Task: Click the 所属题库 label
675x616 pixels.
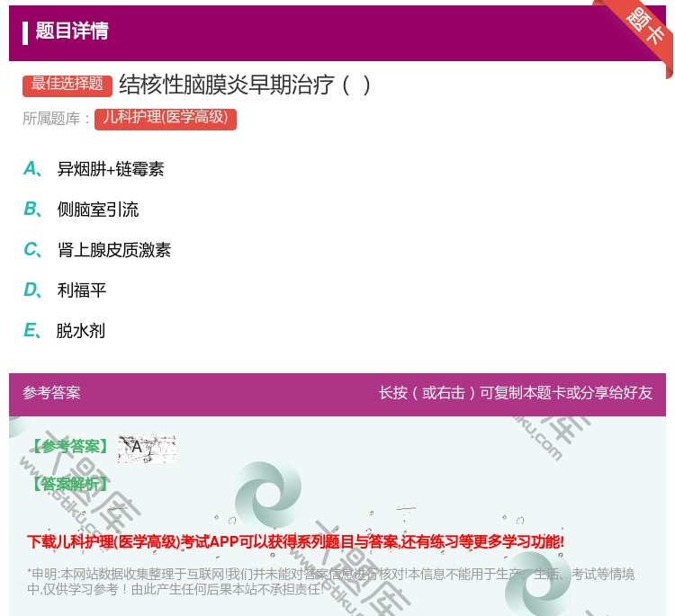Action: click(x=56, y=119)
